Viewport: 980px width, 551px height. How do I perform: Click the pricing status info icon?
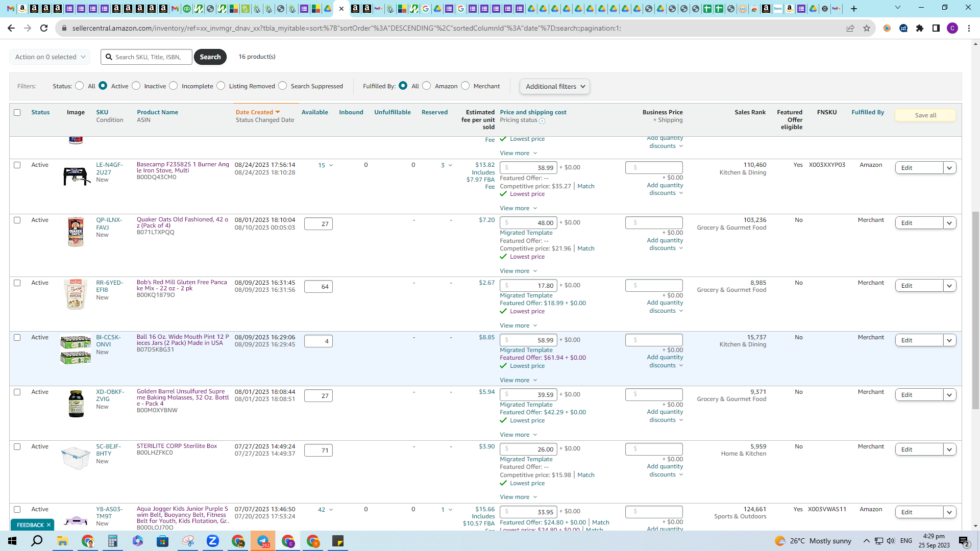[x=542, y=121]
